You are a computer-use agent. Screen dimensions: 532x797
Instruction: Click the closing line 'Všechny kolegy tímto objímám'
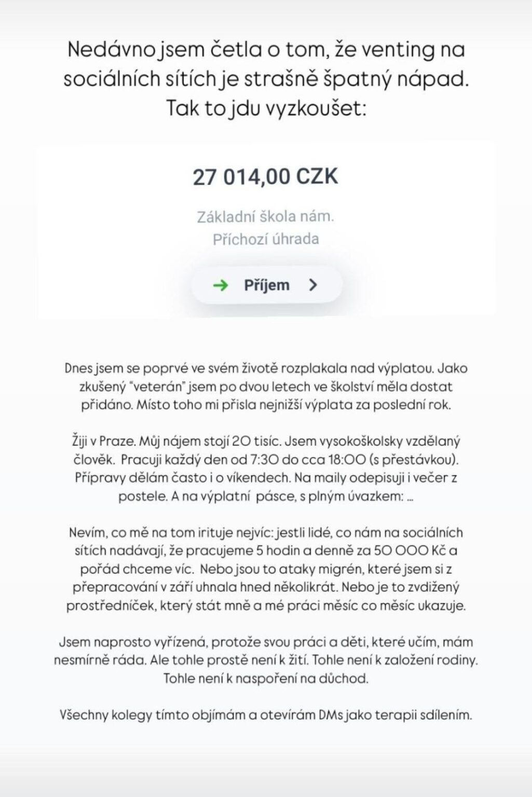(266, 715)
